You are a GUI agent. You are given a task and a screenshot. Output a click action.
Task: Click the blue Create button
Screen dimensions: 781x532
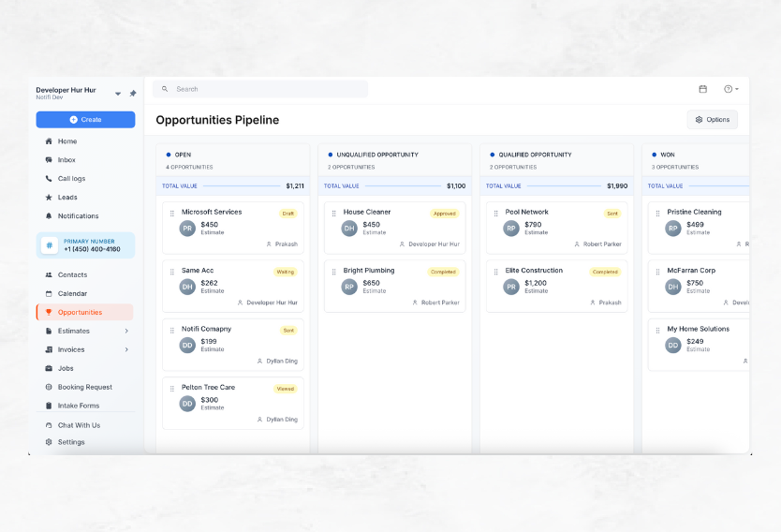coord(85,120)
